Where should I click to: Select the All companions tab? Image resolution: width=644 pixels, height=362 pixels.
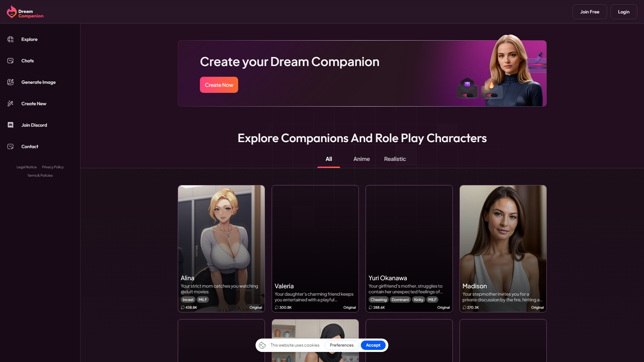click(329, 159)
